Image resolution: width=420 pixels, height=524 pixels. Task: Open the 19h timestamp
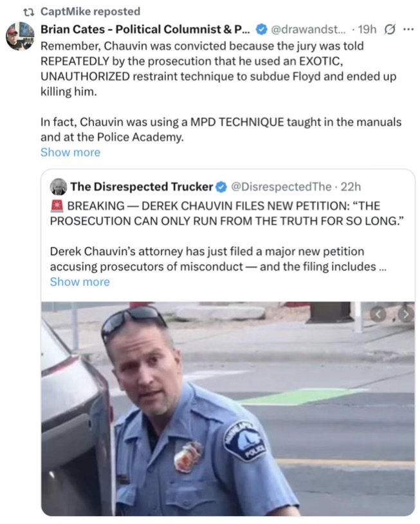point(367,30)
